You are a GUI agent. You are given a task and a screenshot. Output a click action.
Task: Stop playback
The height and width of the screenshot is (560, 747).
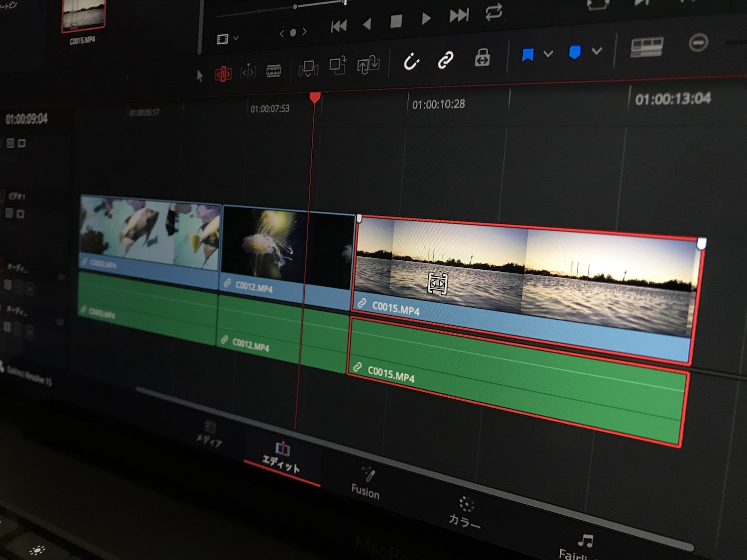[396, 21]
